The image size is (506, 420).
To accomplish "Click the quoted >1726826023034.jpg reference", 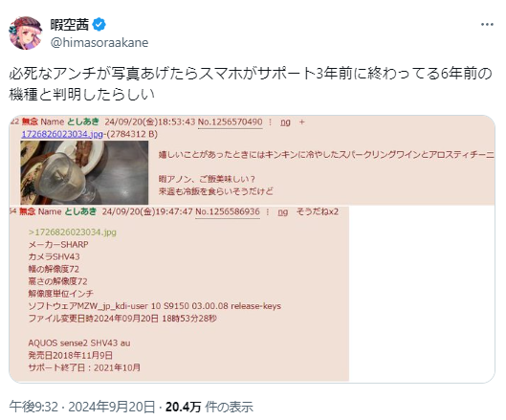I will [73, 232].
